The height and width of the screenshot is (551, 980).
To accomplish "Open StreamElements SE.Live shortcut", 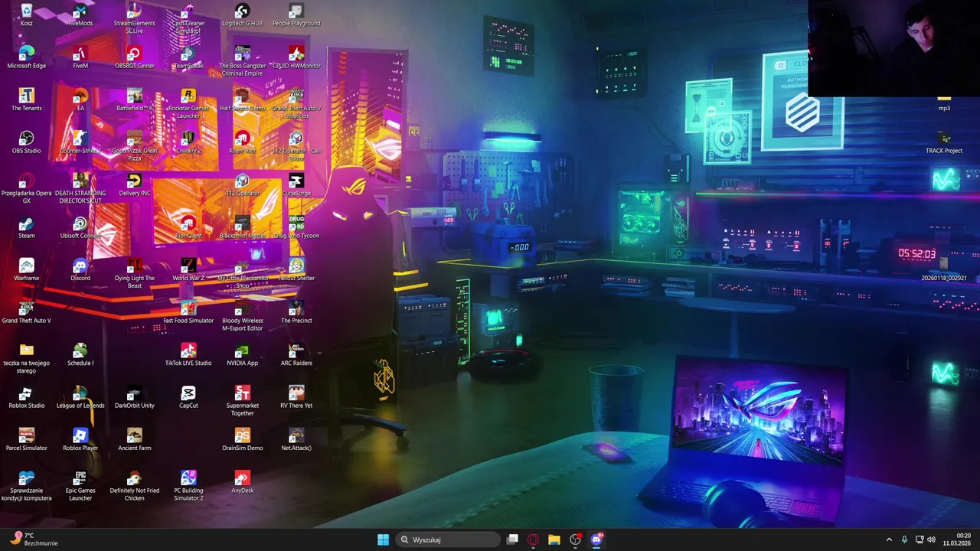I will pyautogui.click(x=134, y=18).
